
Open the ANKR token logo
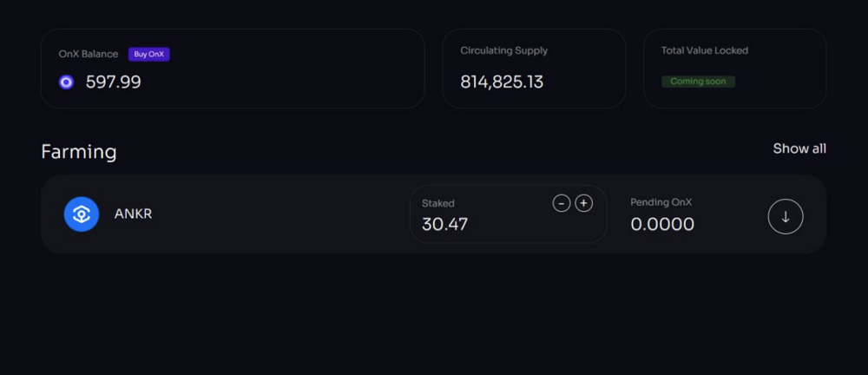(x=82, y=214)
